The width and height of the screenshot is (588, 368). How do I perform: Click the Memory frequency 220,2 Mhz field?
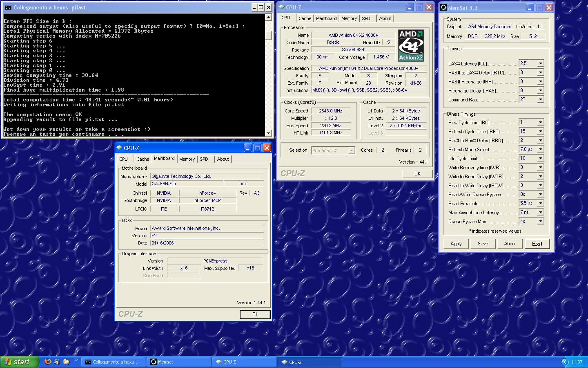[x=495, y=36]
